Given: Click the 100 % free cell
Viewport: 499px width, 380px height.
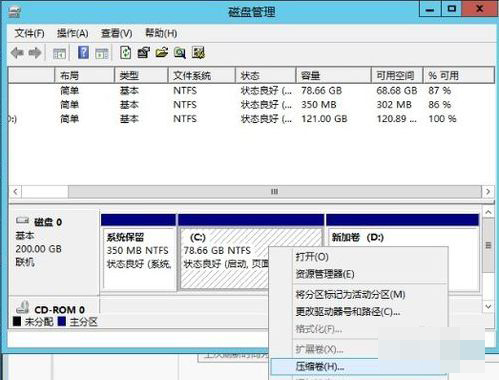Looking at the screenshot, I should (x=442, y=119).
